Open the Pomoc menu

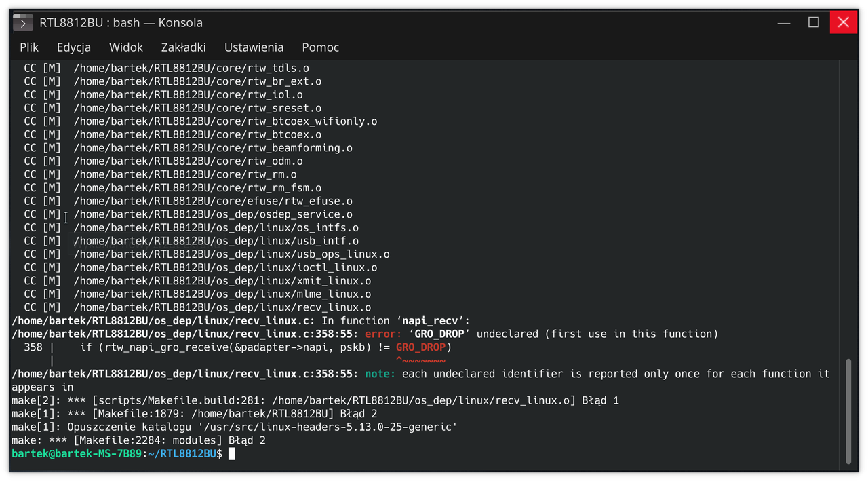point(321,47)
